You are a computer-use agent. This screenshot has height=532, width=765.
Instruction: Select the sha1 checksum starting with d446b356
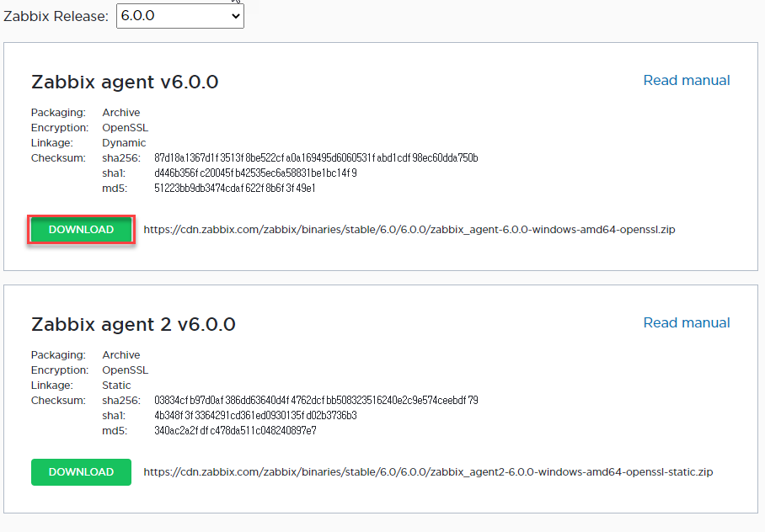[255, 173]
